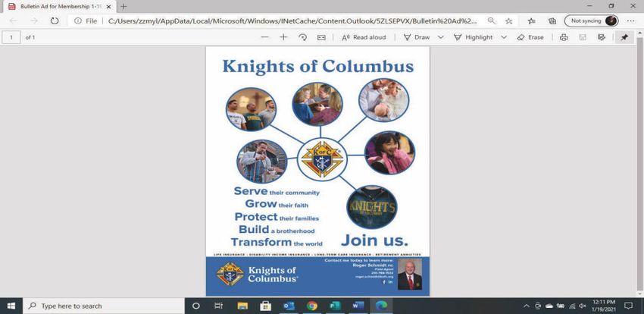Open browser Settings and more menu
Viewport: 644px width, 314px height.
631,21
